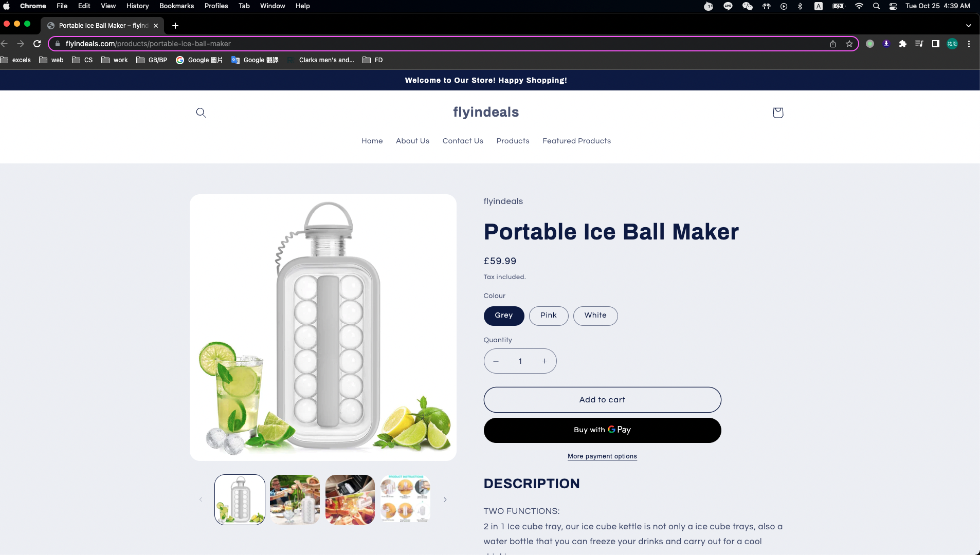Show previous product thumbnails with left chevron

point(201,499)
